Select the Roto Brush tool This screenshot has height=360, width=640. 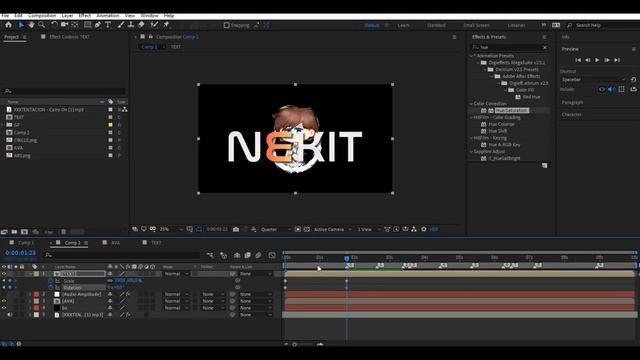(154, 25)
